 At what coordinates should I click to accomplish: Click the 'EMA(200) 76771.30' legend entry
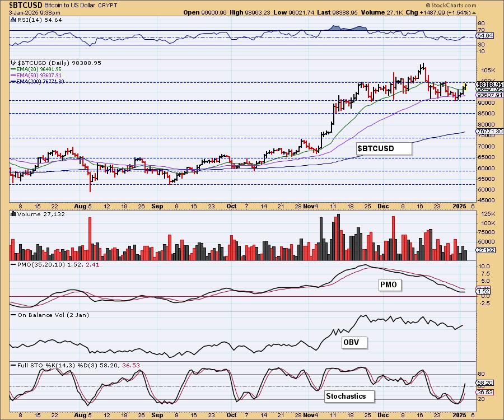(x=40, y=82)
